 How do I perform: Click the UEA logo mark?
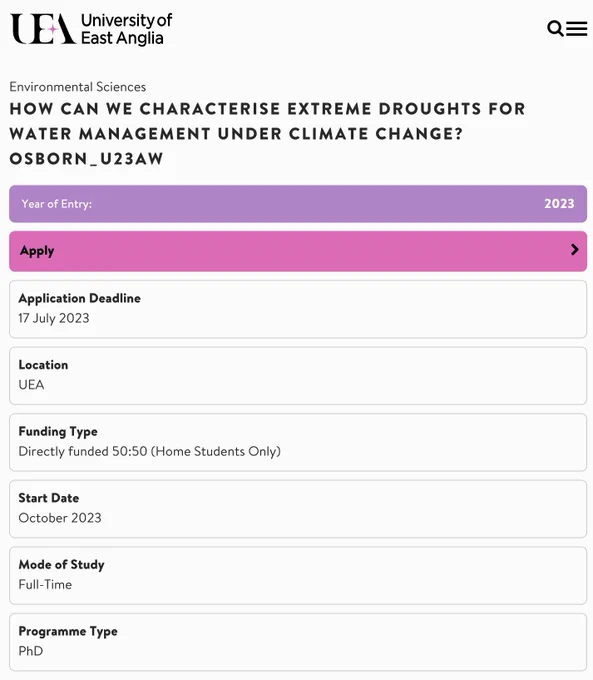[x=43, y=29]
